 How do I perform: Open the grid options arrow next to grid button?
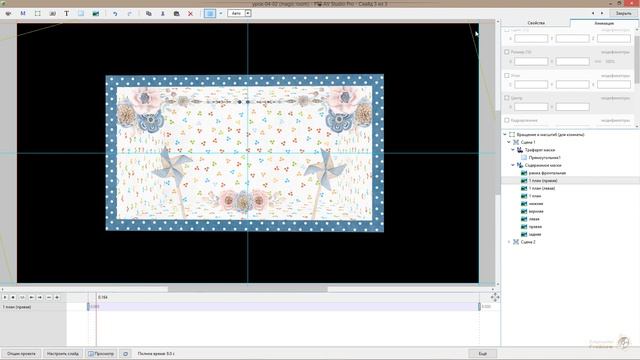(x=221, y=13)
